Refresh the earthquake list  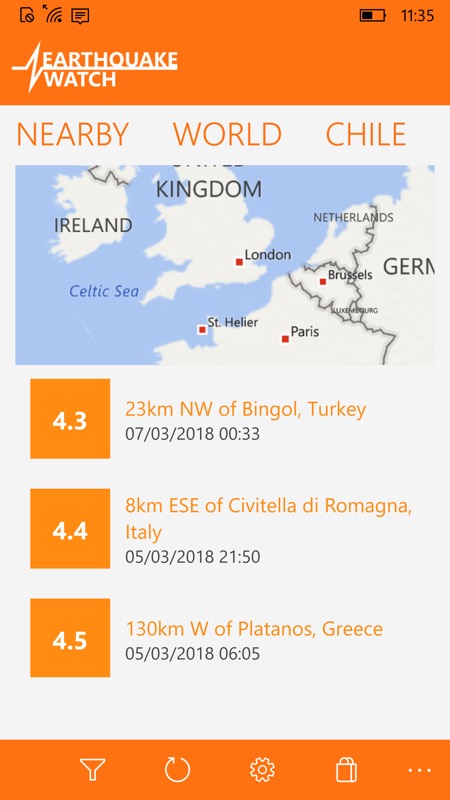pyautogui.click(x=177, y=769)
